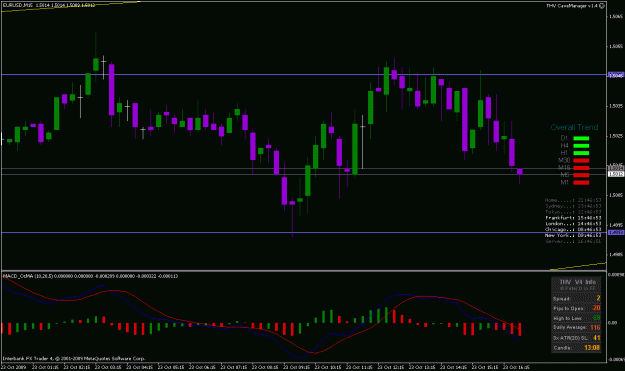
Task: Click the New York session time row
Action: coord(573,236)
